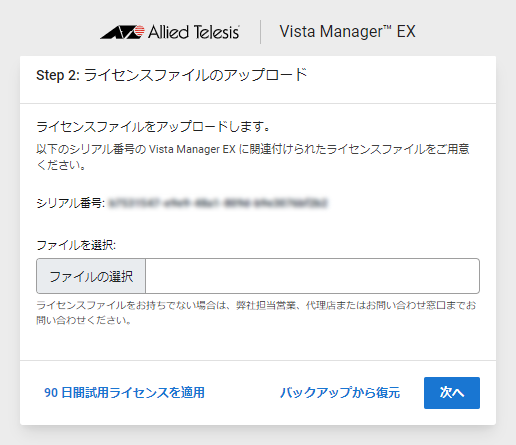516x445 pixels.
Task: Choose バックアップから復元 link
Action: coord(340,393)
